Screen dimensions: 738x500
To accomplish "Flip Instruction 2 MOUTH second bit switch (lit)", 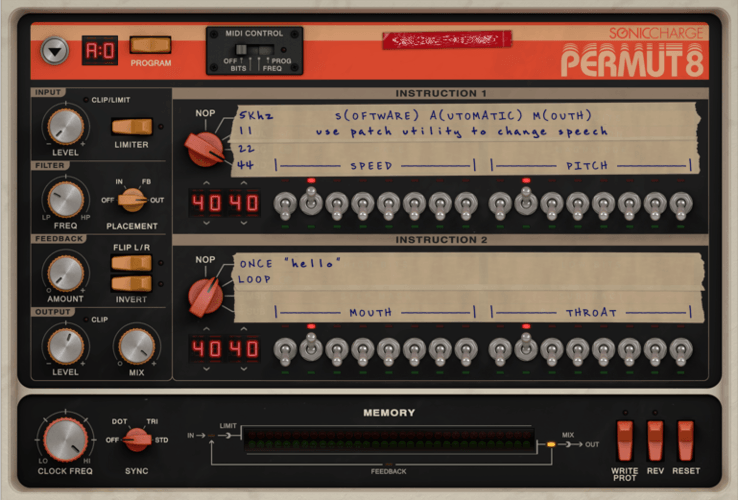I will [x=311, y=347].
